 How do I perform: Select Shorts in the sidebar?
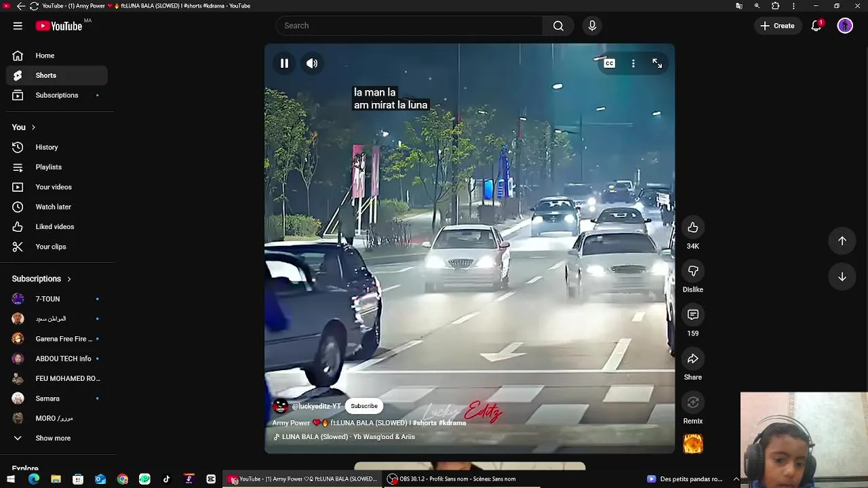coord(57,75)
